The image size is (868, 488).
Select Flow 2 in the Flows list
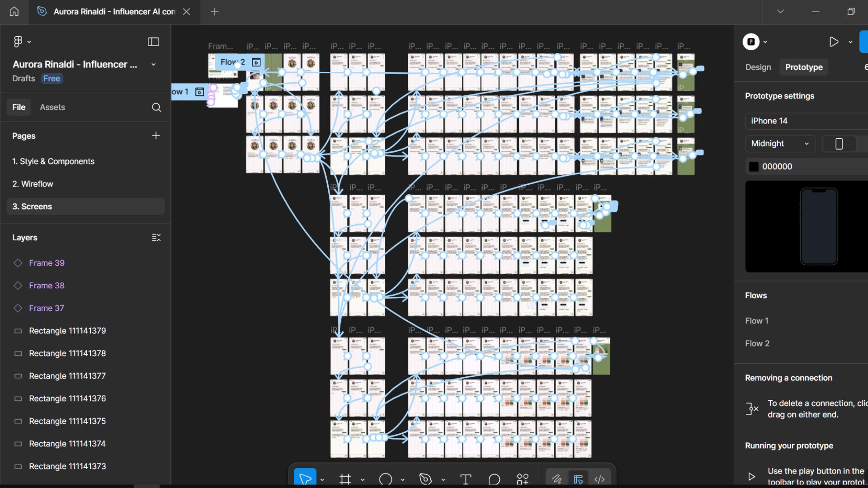coord(757,343)
